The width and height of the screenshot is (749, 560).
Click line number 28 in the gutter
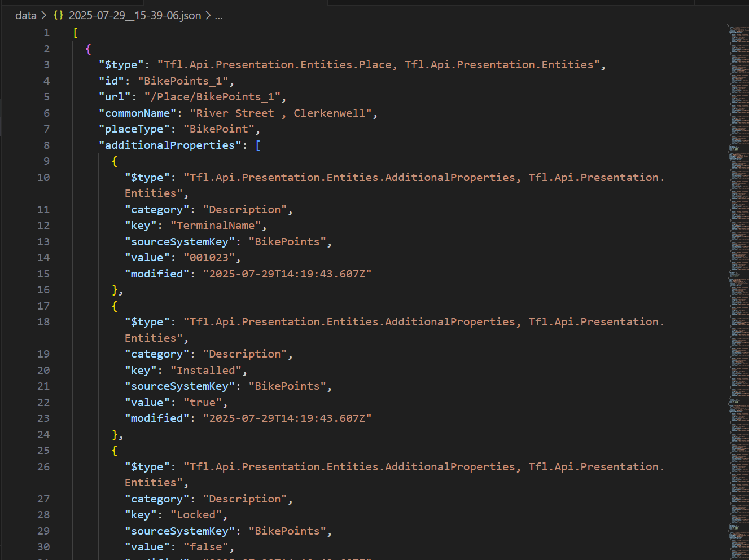43,515
